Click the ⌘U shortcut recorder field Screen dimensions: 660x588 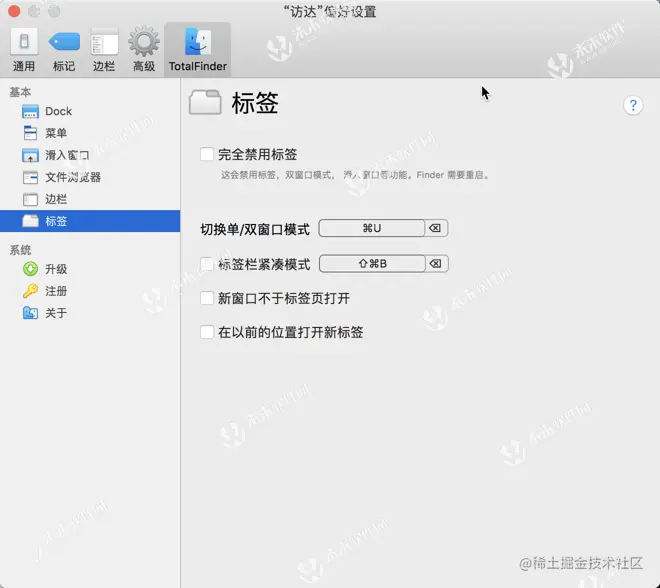372,228
